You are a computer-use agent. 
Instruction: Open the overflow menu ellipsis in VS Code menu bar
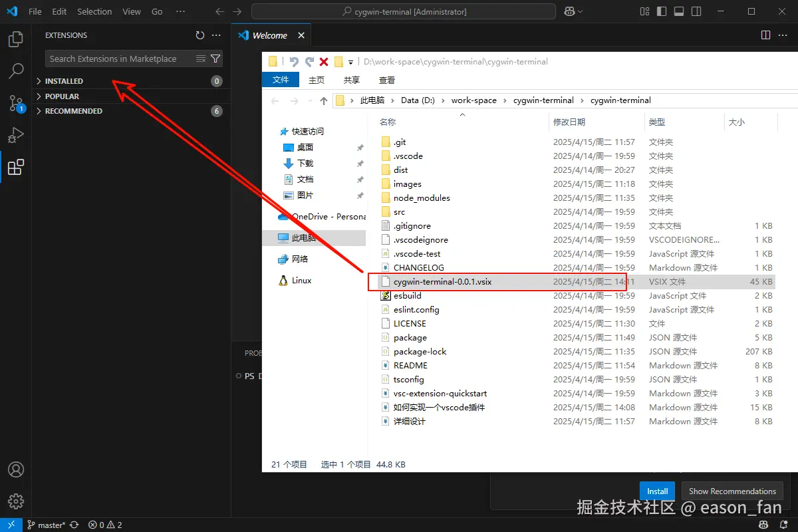[180, 11]
